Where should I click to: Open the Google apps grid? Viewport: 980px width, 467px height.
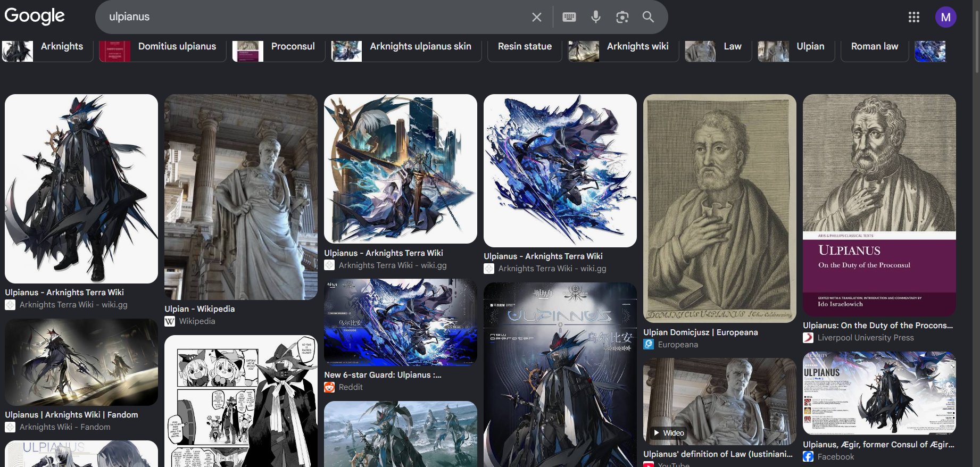(914, 17)
